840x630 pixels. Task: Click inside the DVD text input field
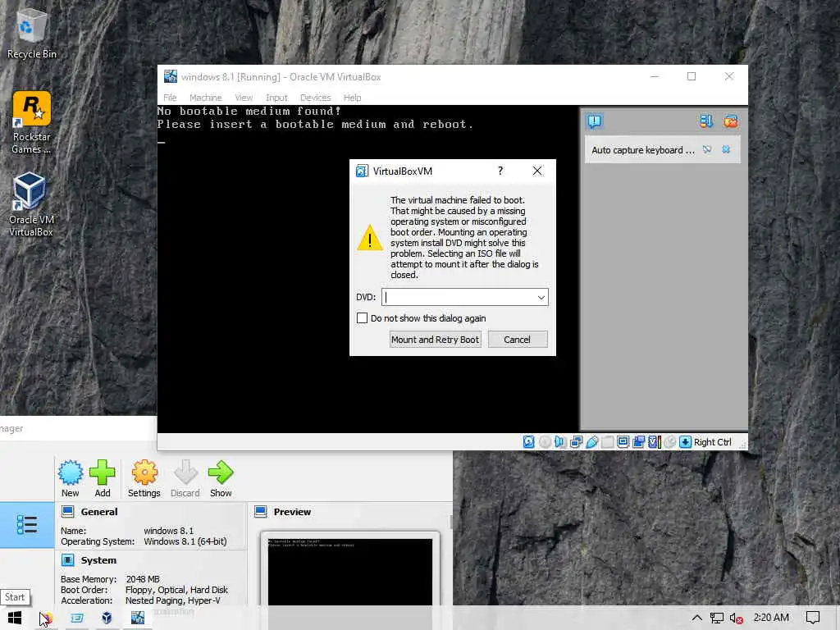point(458,297)
